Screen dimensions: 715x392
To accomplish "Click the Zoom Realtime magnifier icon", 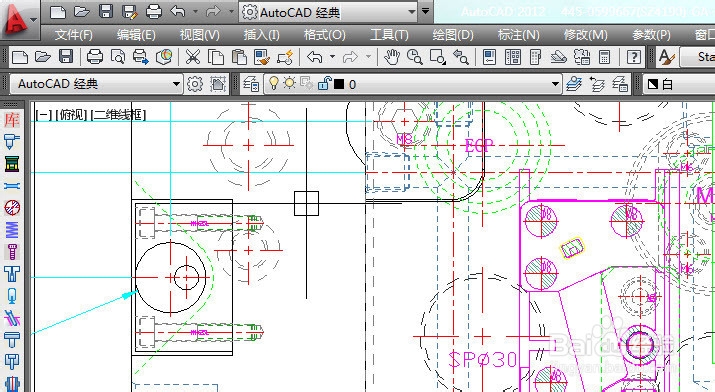I will [x=414, y=57].
